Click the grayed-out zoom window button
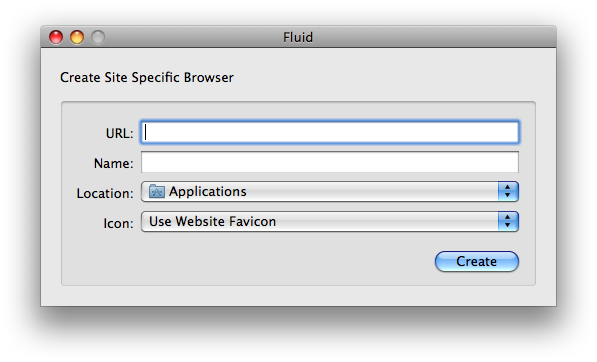Screen dimensions: 597x362 (x=98, y=37)
